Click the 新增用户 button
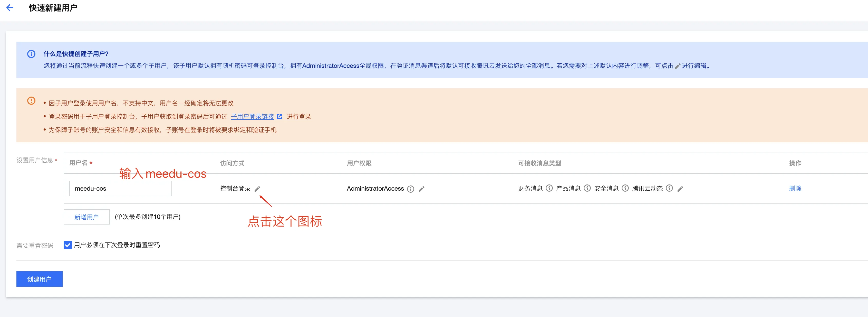Screen dimensions: 868x317 point(86,217)
